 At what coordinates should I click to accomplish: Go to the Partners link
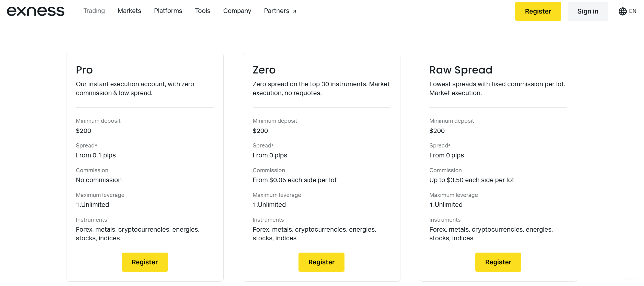[x=277, y=11]
